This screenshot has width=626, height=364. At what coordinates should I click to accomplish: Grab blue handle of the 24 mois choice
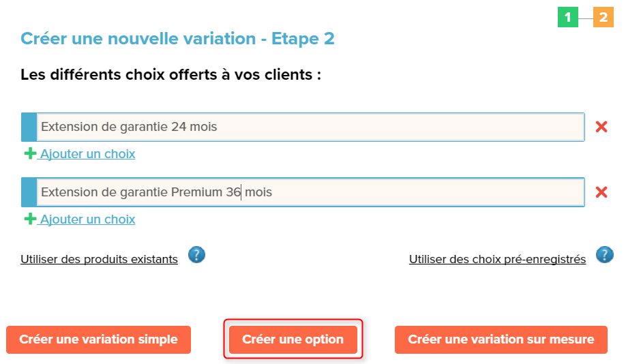tap(29, 127)
